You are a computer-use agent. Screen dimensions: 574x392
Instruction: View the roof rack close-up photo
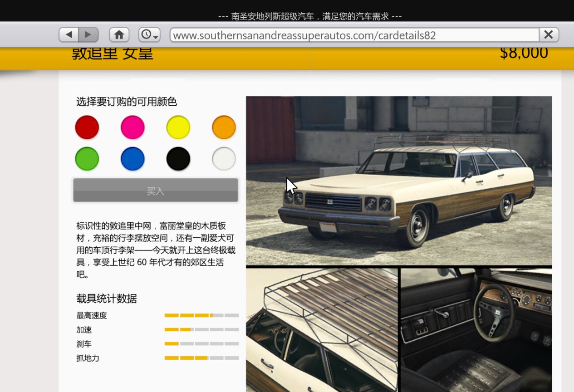coord(322,330)
